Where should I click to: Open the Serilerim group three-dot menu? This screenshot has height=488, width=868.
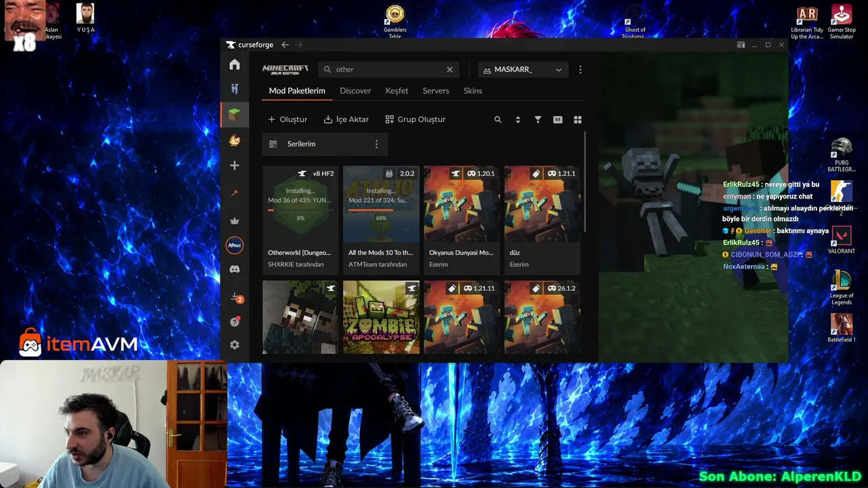tap(376, 144)
